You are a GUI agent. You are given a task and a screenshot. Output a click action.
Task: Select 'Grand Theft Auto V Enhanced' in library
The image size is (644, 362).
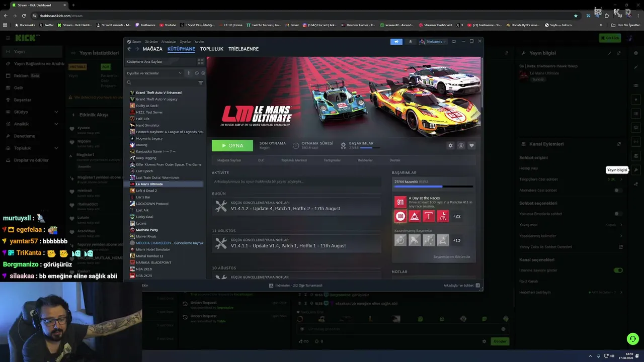[x=158, y=93]
